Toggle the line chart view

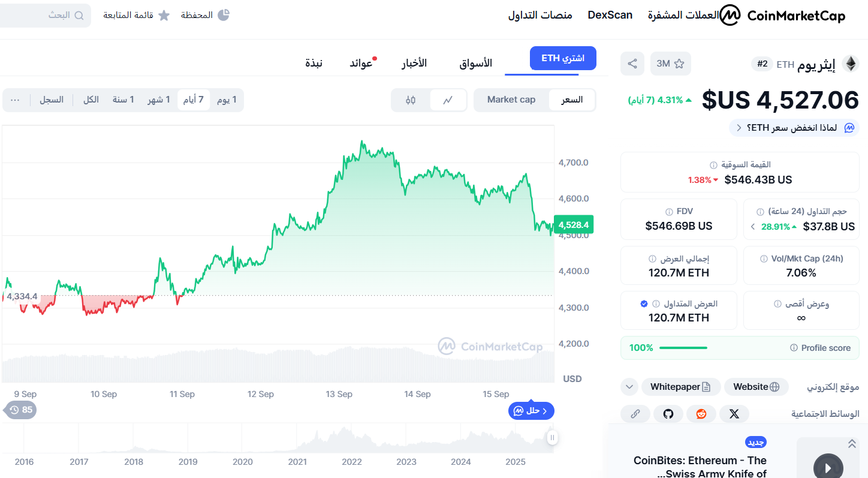(448, 100)
